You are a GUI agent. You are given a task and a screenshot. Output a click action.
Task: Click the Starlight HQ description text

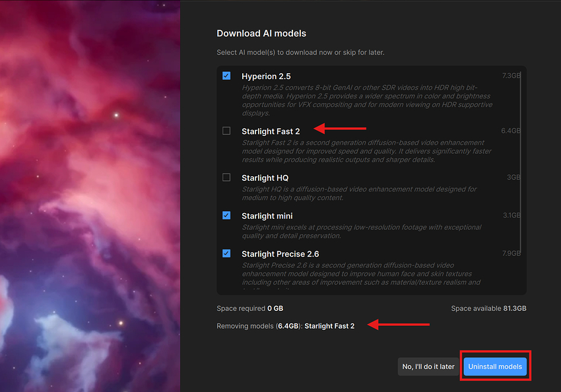click(x=359, y=193)
